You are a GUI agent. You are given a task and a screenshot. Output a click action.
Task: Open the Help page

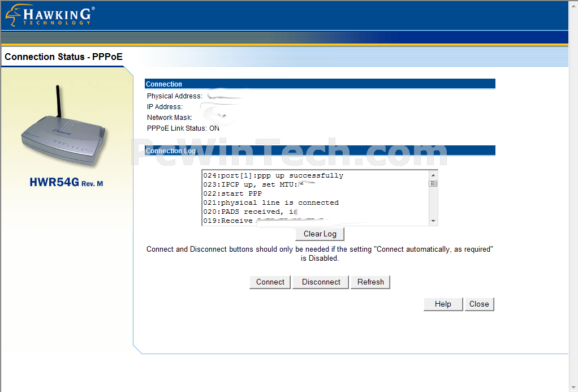pos(443,304)
